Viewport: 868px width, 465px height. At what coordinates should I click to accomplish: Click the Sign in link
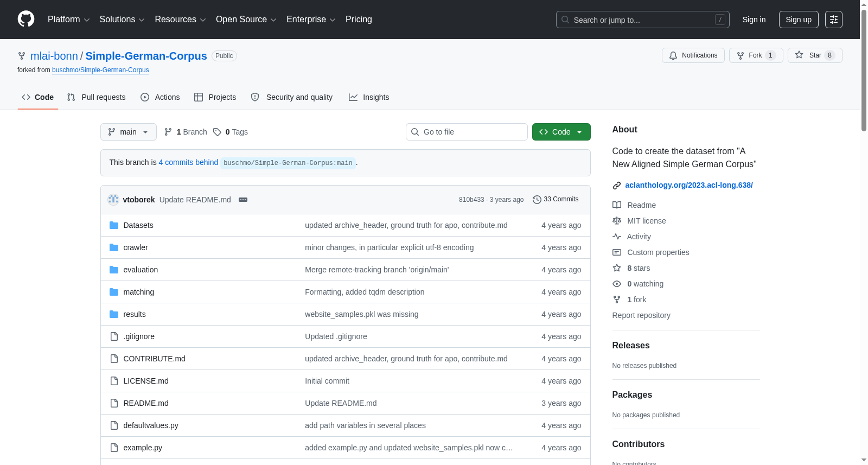754,20
